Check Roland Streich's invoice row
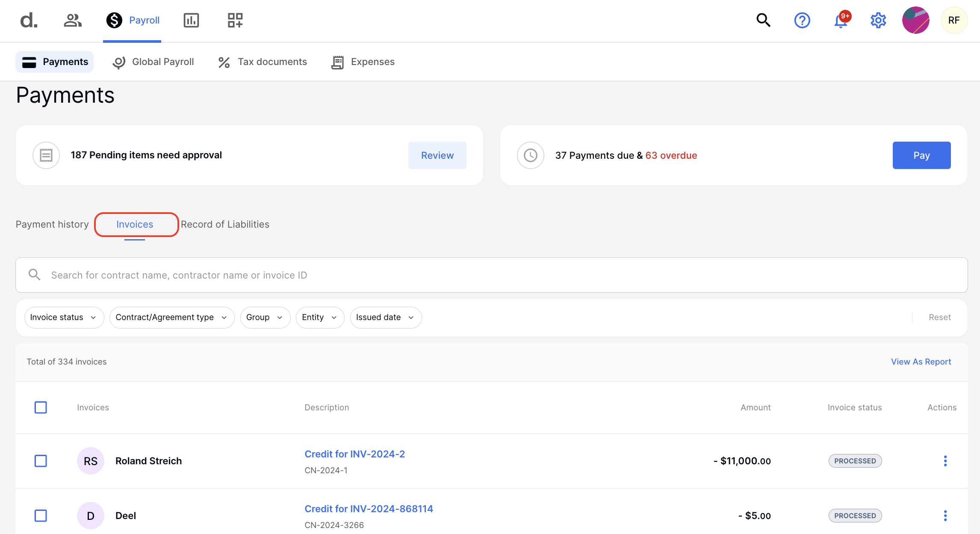980x534 pixels. pyautogui.click(x=41, y=461)
